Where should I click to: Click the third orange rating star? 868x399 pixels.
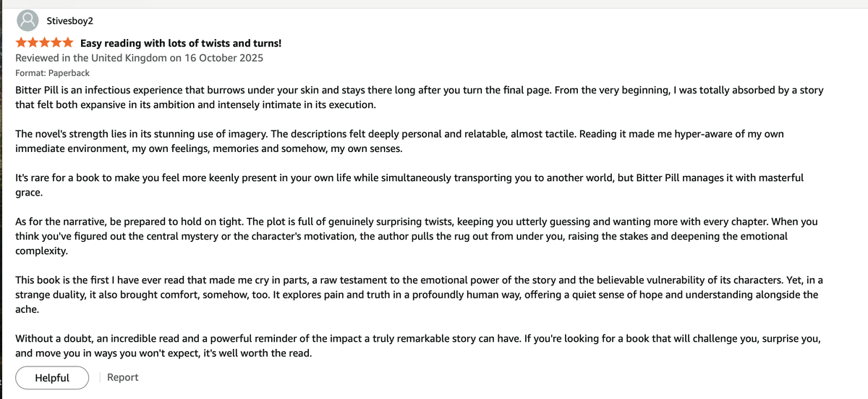(x=45, y=43)
